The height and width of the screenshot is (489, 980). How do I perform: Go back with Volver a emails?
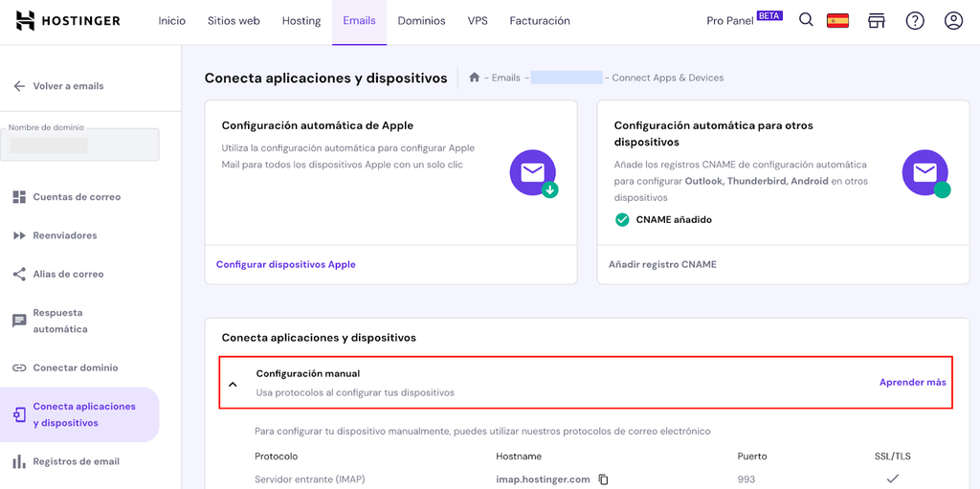58,86
